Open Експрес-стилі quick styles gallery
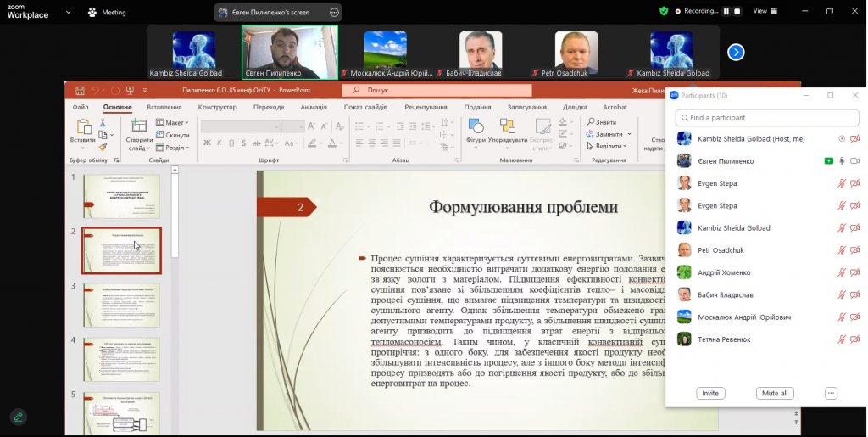Image resolution: width=868 pixels, height=437 pixels. (x=542, y=133)
